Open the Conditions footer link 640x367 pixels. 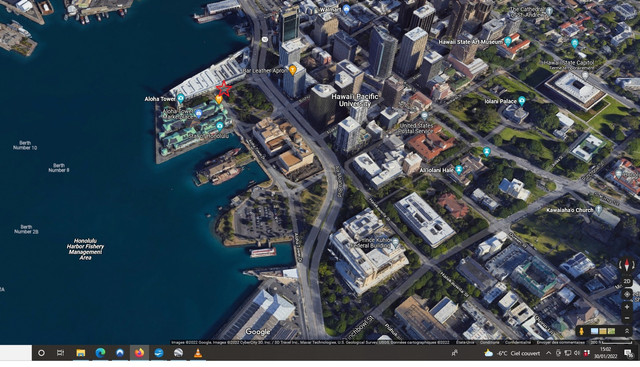point(489,343)
